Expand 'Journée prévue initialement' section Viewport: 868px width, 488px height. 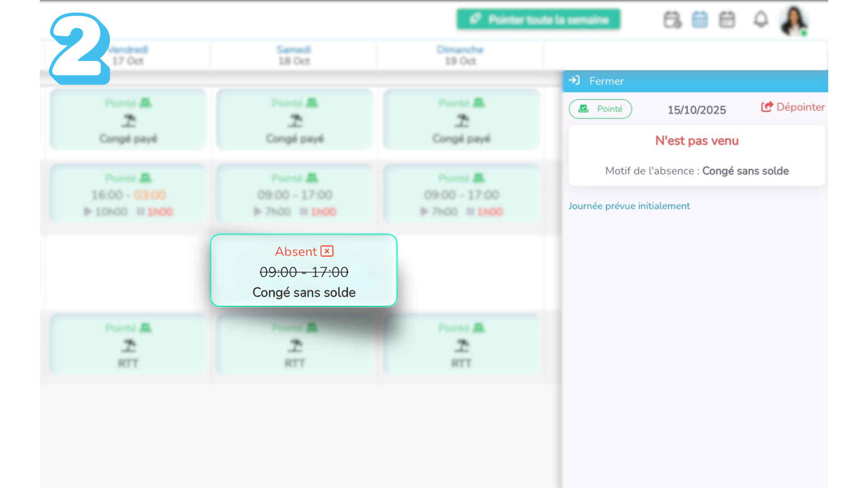point(629,206)
